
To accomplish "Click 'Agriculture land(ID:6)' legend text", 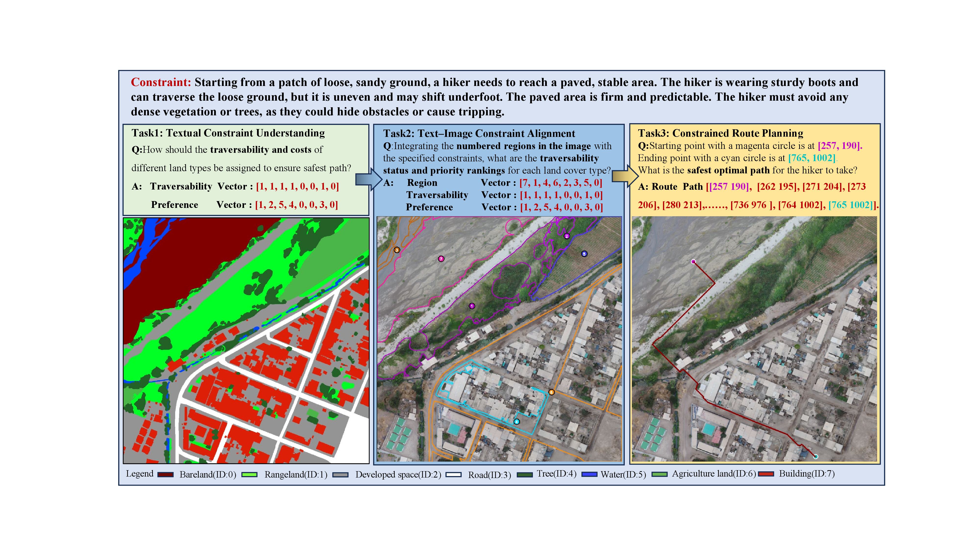I will (x=714, y=474).
